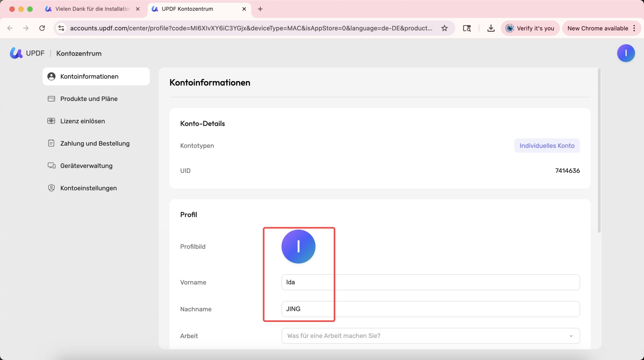The width and height of the screenshot is (644, 360).
Task: Click into the Vorname field
Action: (x=430, y=282)
